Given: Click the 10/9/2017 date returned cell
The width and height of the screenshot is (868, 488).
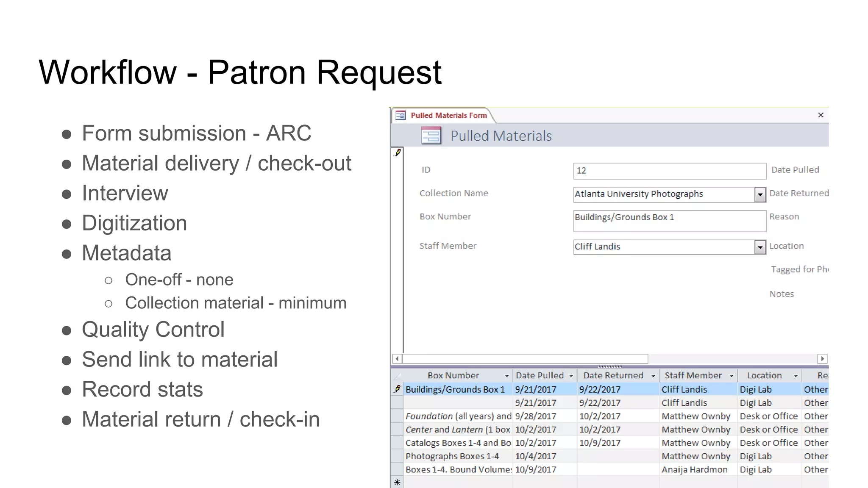Looking at the screenshot, I should click(x=618, y=443).
